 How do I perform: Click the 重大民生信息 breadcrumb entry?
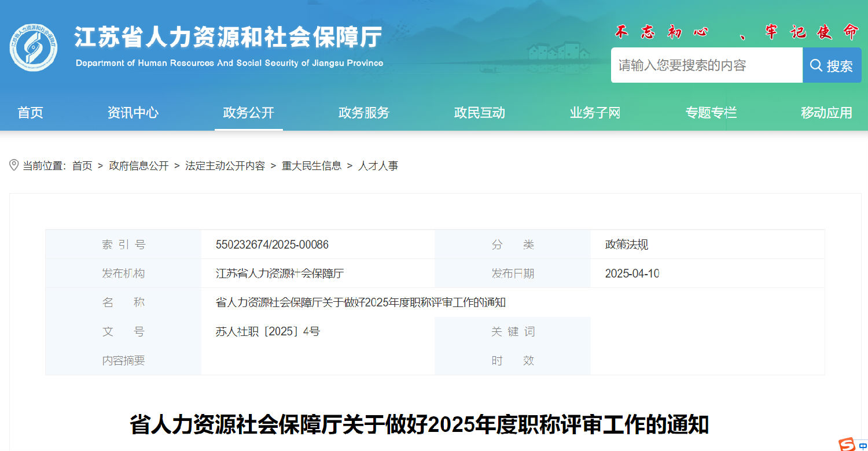(x=311, y=166)
